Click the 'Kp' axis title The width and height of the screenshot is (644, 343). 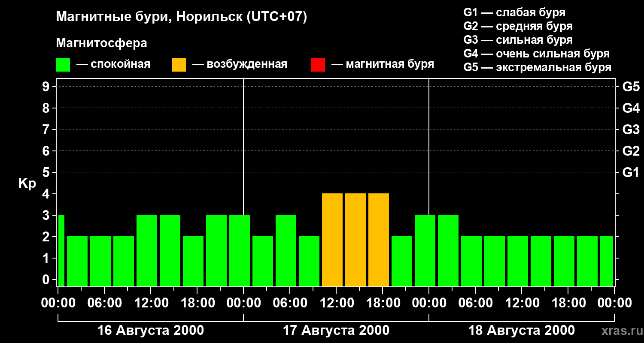coord(27,183)
